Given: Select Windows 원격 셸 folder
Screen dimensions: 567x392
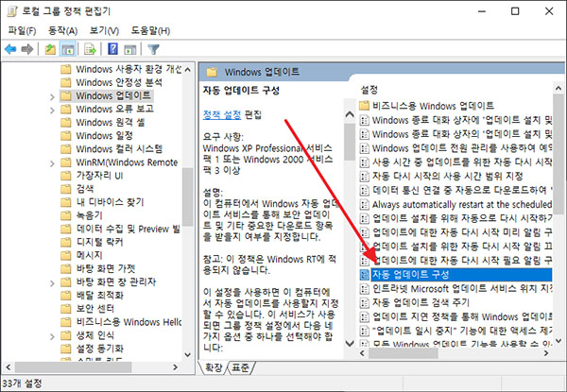Looking at the screenshot, I should (x=110, y=123).
